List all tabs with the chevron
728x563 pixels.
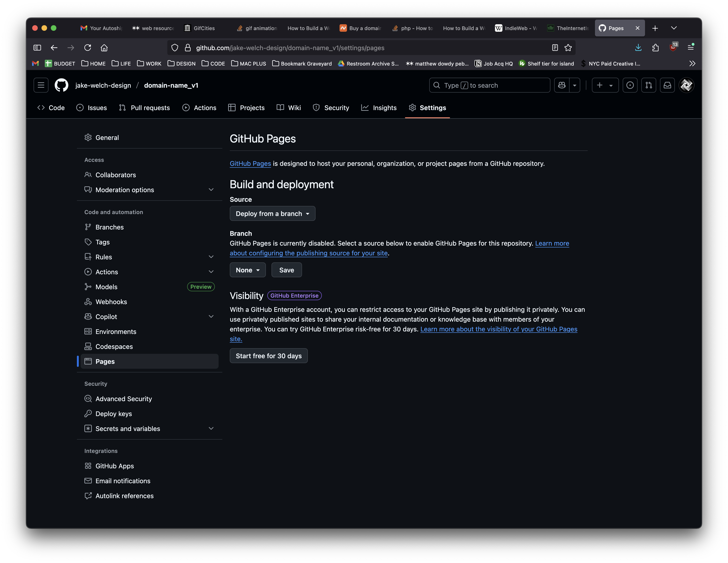pyautogui.click(x=674, y=28)
